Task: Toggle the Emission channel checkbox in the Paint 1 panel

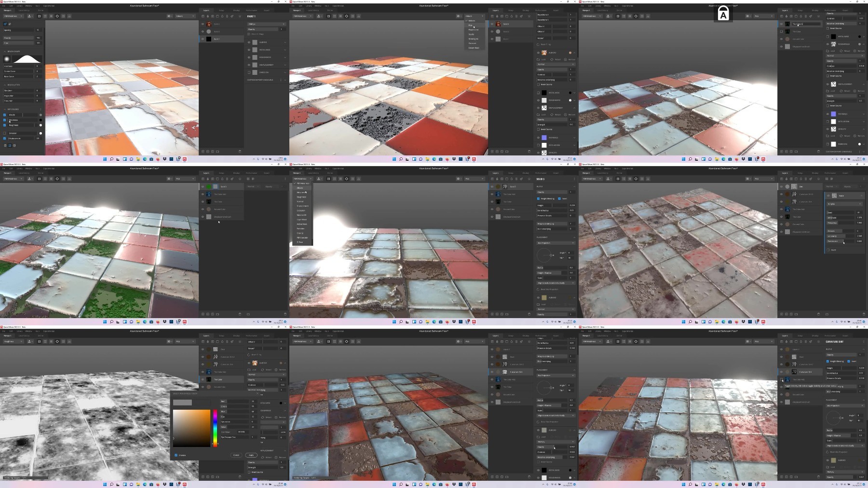Action: [249, 72]
